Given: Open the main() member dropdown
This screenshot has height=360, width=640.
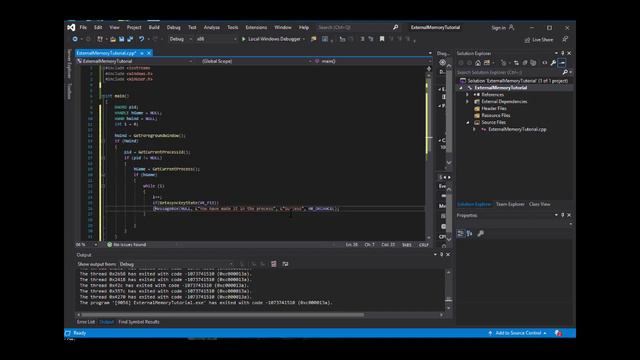Looking at the screenshot, I should pos(372,61).
